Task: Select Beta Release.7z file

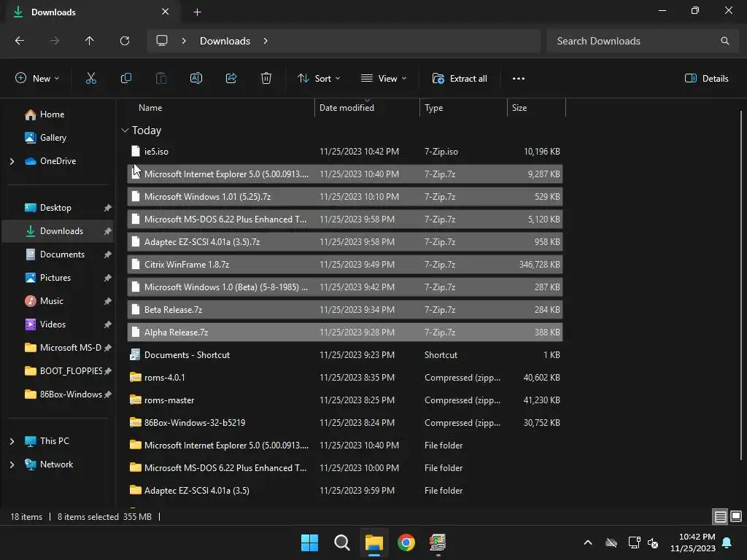Action: coord(345,309)
